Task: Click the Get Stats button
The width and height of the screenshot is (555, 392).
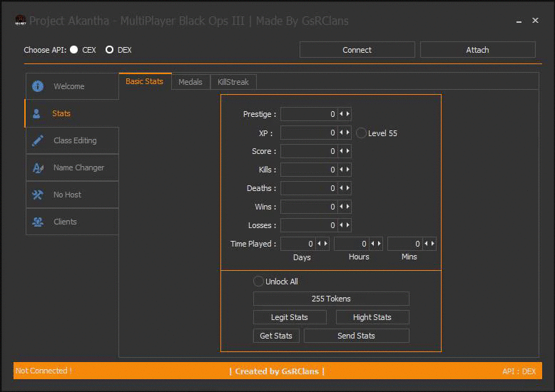Action: click(x=276, y=336)
